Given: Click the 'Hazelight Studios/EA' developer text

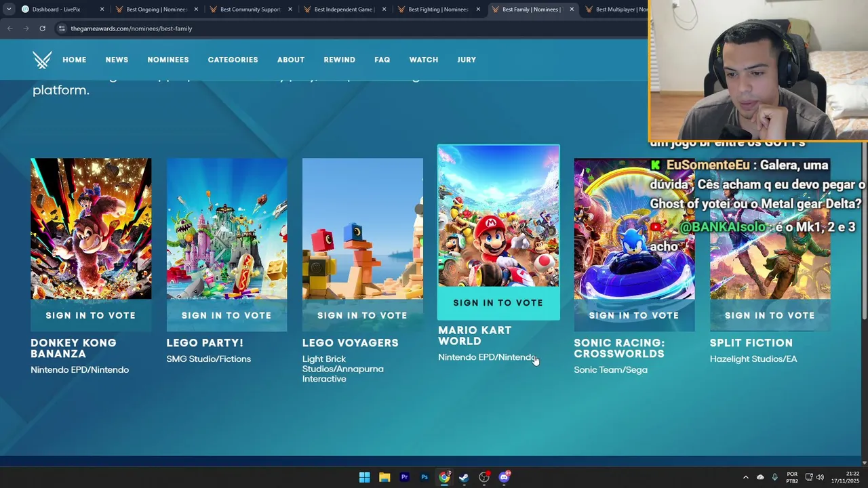Looking at the screenshot, I should point(753,359).
